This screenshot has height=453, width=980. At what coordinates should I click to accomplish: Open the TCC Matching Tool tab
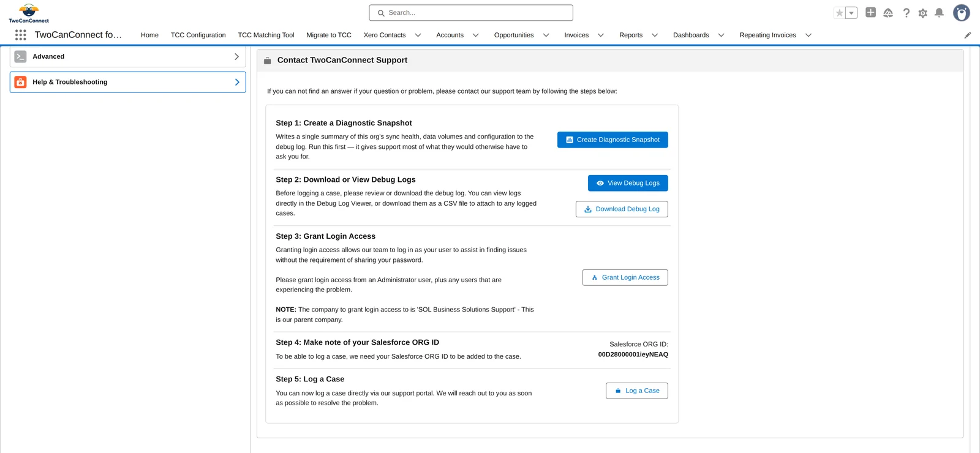point(266,35)
